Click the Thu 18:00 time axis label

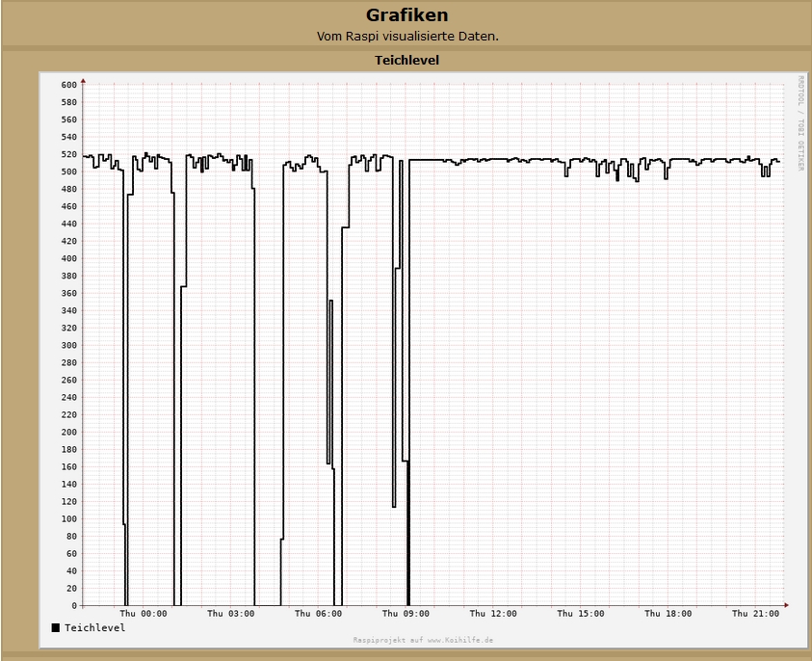pyautogui.click(x=668, y=613)
